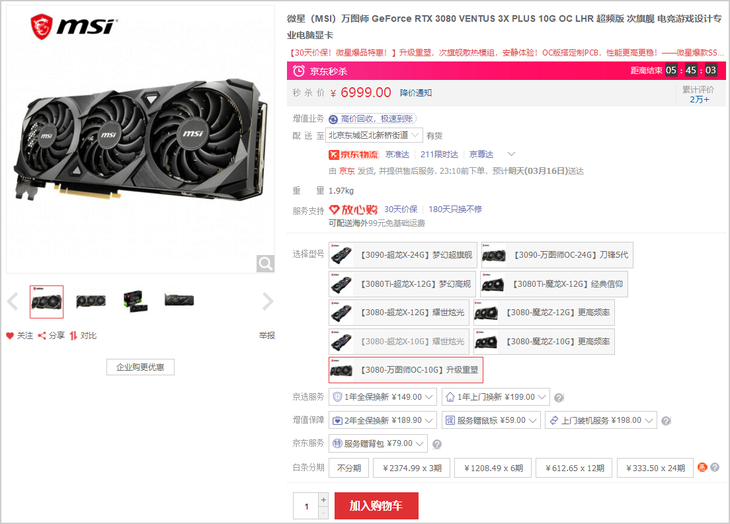Screen dimensions: 730x524
Task: Expand 服务赠背包 ¥79.00 dropdown
Action: (x=378, y=443)
